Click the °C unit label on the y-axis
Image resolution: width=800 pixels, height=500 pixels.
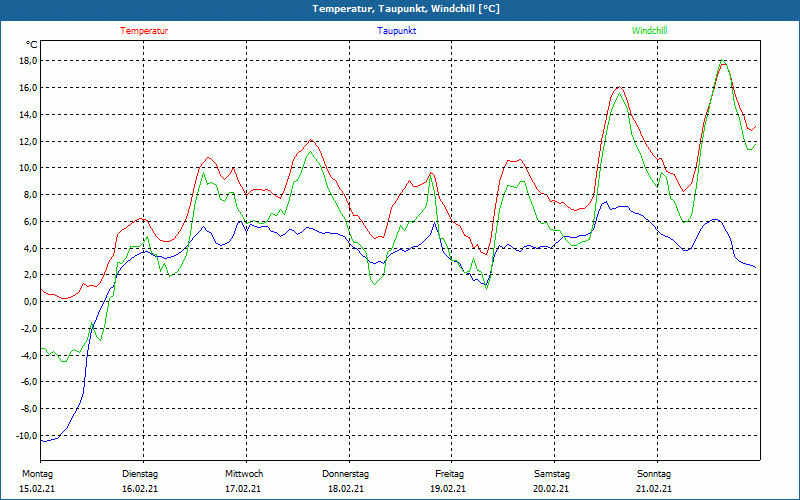coord(32,45)
